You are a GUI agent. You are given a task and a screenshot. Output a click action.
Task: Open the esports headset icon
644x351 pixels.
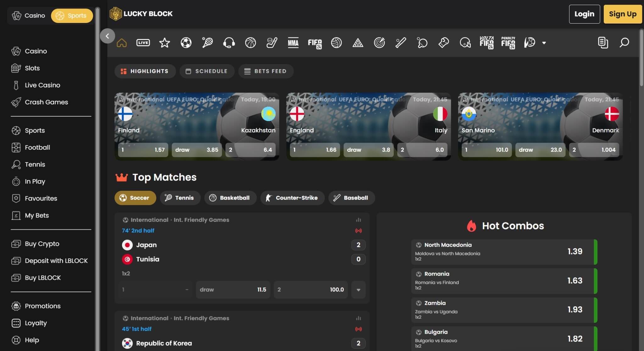pyautogui.click(x=229, y=43)
